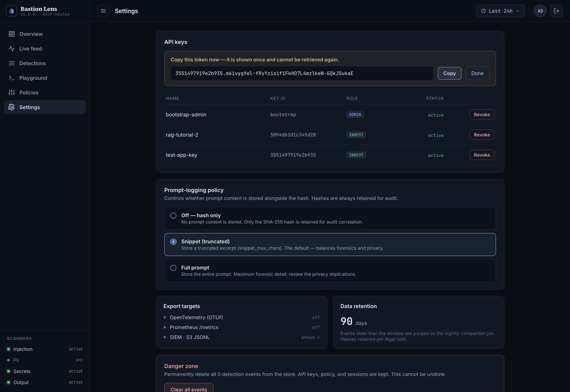Click the clock icon in time range
The width and height of the screenshot is (570, 392).
coord(483,11)
